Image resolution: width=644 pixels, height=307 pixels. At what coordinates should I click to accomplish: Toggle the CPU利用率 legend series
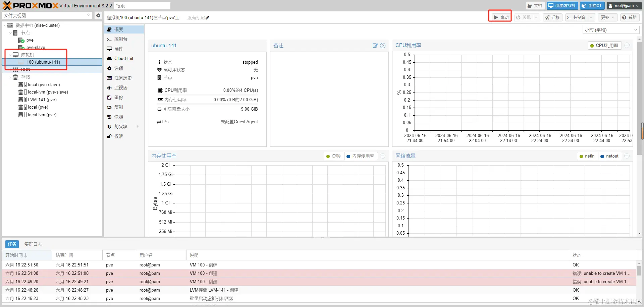click(x=604, y=45)
